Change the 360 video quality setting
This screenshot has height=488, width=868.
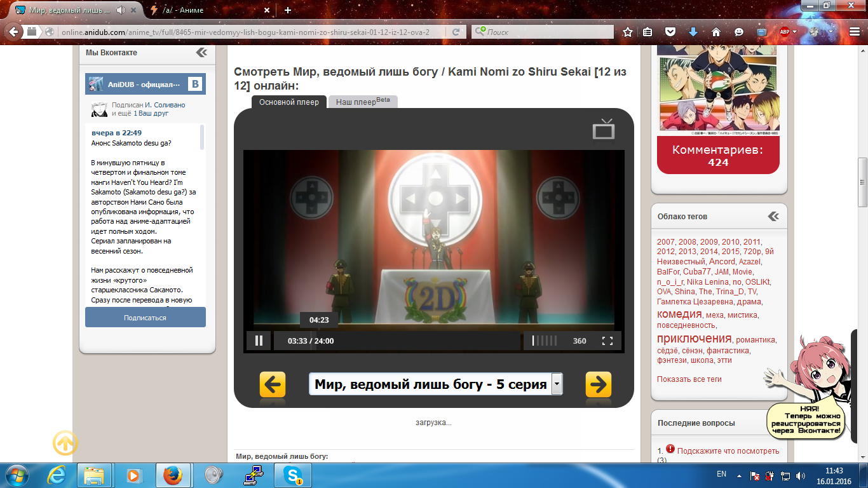(580, 341)
